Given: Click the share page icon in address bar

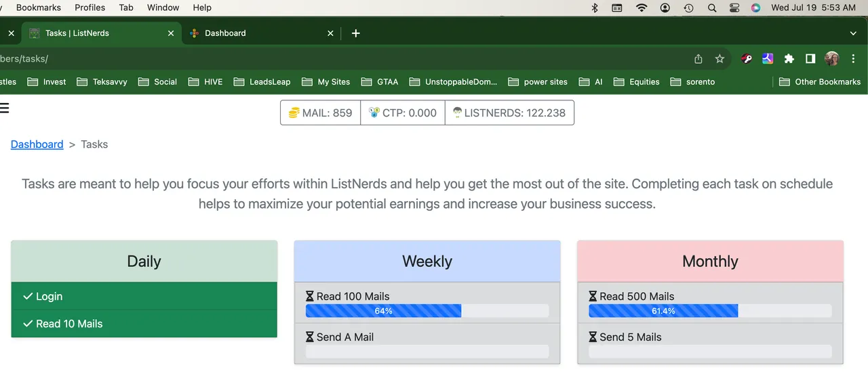Looking at the screenshot, I should pos(698,59).
